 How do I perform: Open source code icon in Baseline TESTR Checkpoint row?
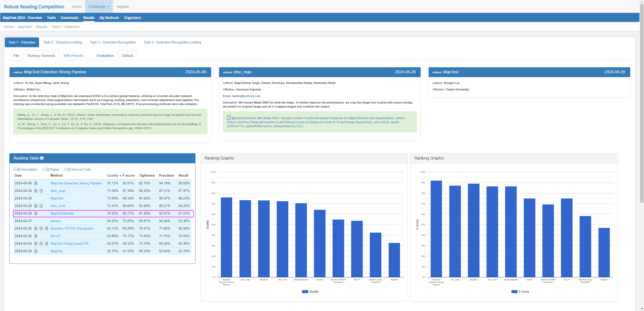[47, 229]
